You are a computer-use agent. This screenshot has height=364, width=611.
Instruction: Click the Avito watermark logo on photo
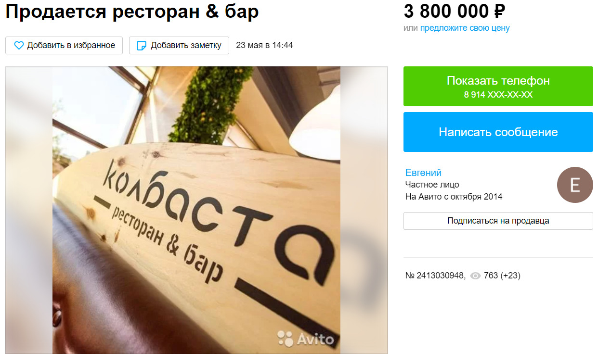306,339
